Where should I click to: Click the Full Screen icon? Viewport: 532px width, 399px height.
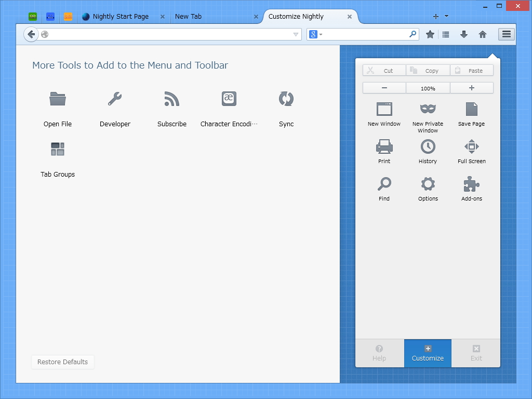(x=472, y=147)
